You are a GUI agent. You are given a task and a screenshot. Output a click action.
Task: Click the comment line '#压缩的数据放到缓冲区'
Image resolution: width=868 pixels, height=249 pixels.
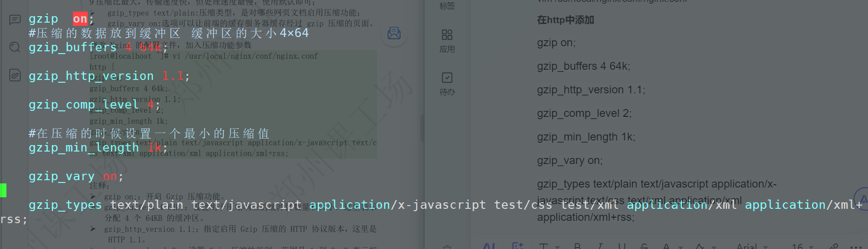(x=105, y=33)
